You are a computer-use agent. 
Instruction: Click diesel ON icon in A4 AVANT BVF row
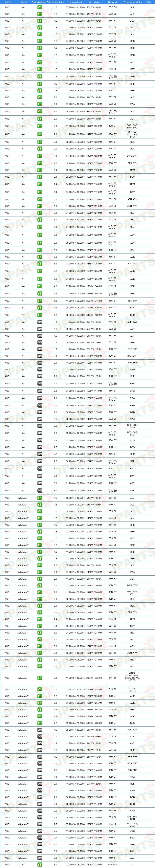point(40,784)
